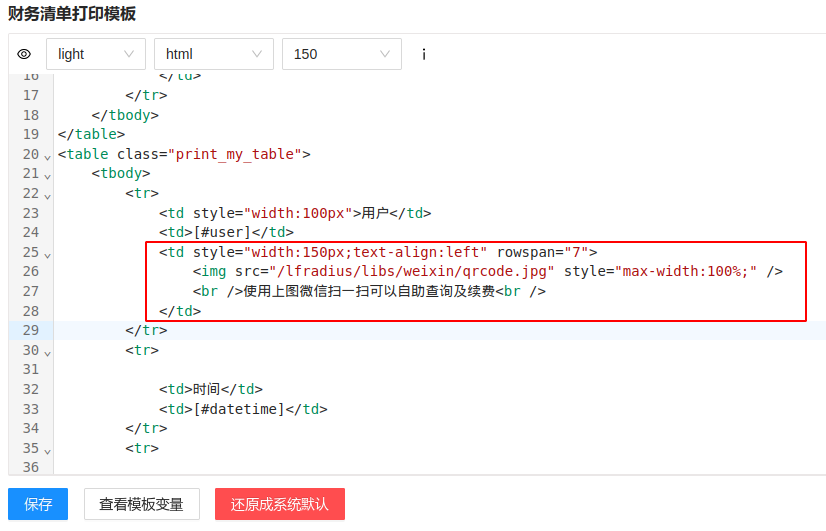Screen dimensions: 826x531
Task: Collapse the tbody fold arrow at line 21
Action: [x=47, y=175]
